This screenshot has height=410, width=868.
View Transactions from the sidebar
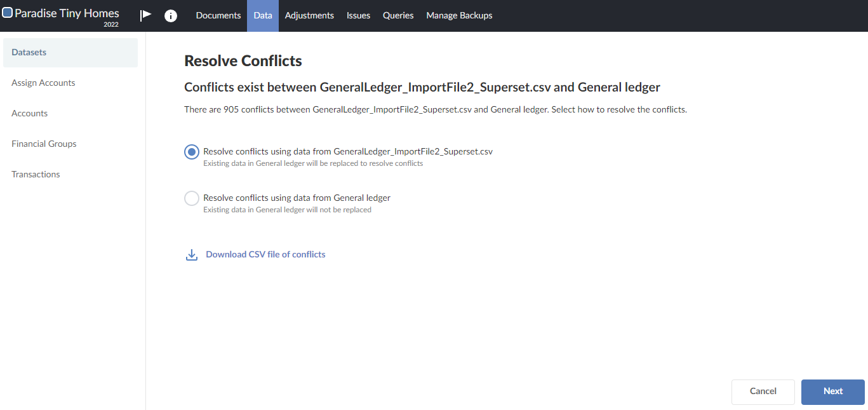[36, 174]
